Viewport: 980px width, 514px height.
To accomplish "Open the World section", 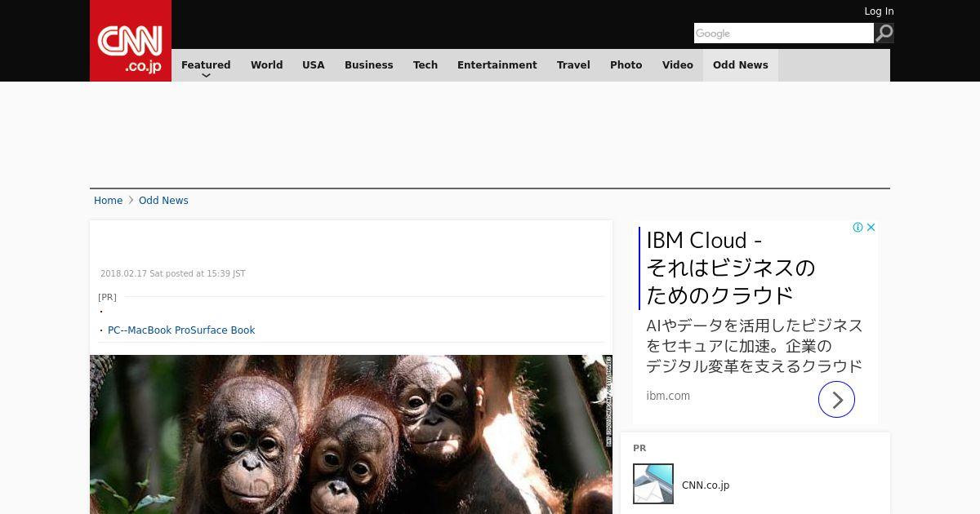I will pyautogui.click(x=266, y=65).
